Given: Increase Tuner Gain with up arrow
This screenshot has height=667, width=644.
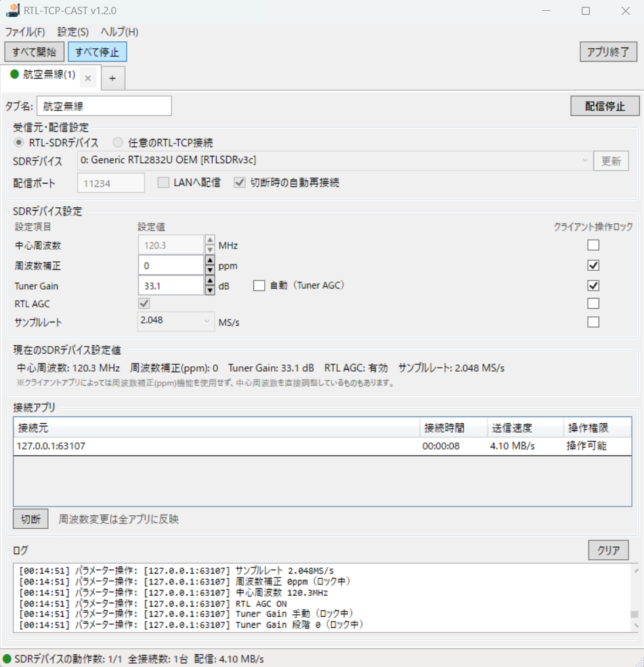Looking at the screenshot, I should pos(210,281).
